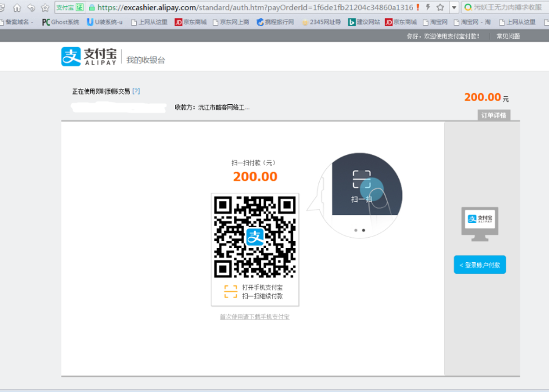Click the 扫一扫付款（元）label
This screenshot has width=549, height=392.
254,163
